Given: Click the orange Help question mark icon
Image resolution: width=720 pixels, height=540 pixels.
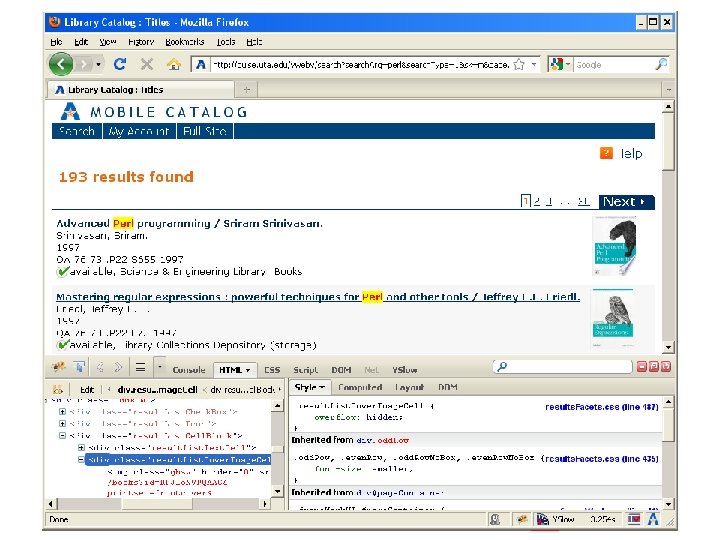Looking at the screenshot, I should [606, 153].
